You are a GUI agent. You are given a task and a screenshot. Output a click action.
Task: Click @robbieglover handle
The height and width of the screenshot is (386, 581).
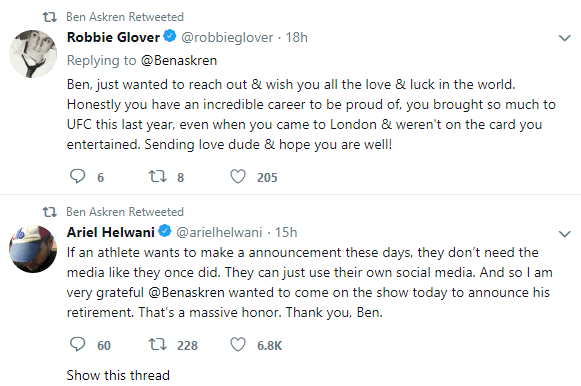coord(227,37)
